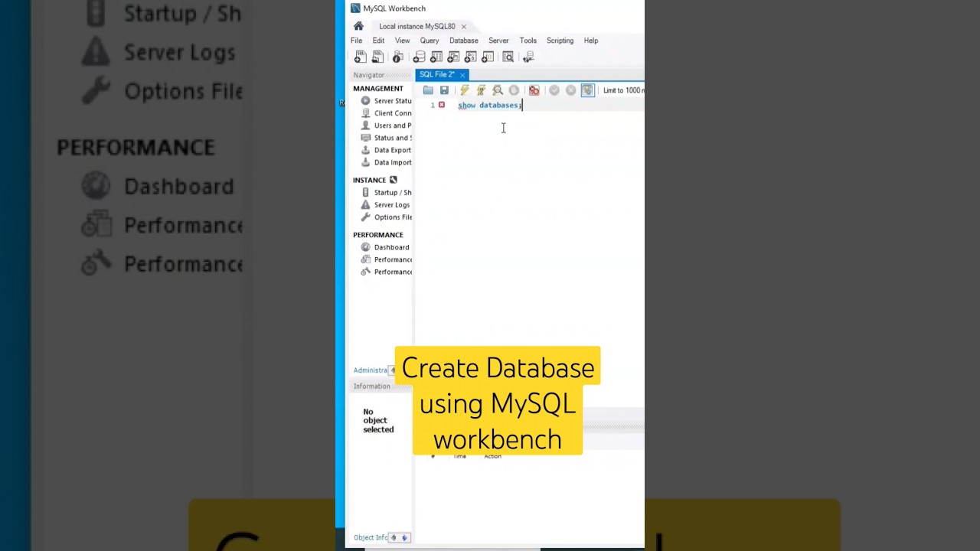980x551 pixels.
Task: Open the Scripting menu
Action: (x=560, y=41)
